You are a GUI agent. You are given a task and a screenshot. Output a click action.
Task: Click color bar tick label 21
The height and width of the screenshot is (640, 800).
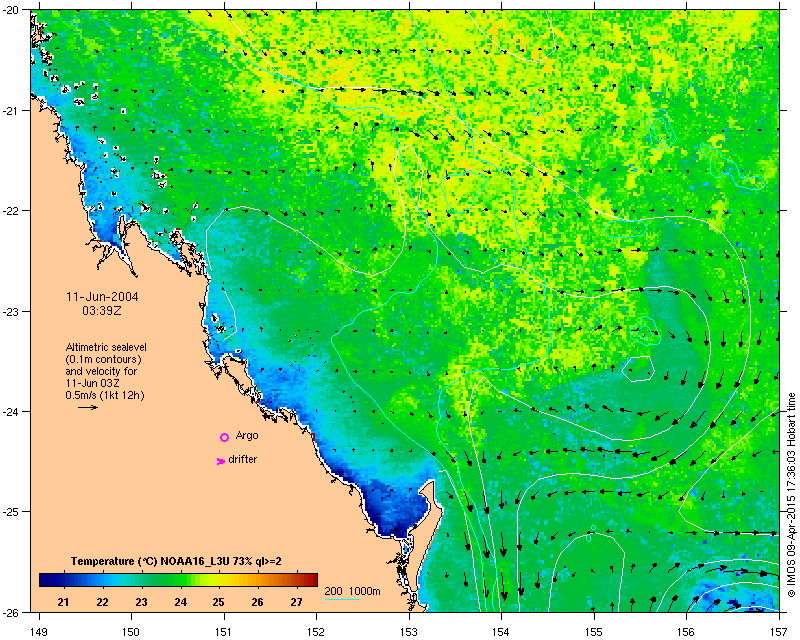pyautogui.click(x=63, y=602)
